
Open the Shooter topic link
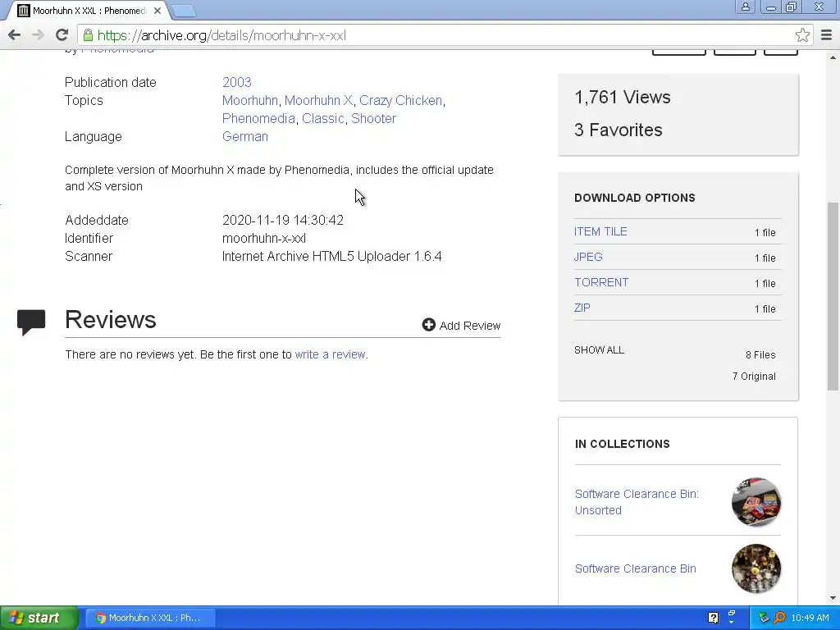(373, 118)
